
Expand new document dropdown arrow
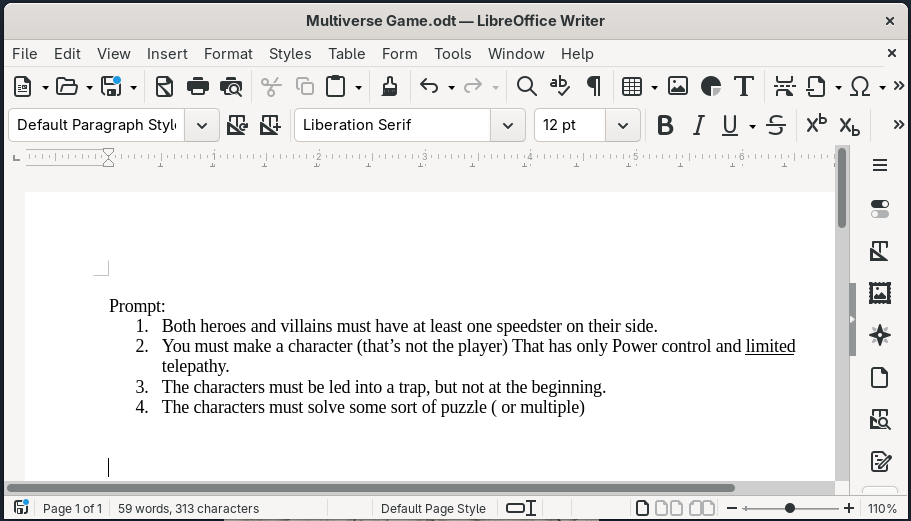tap(45, 88)
